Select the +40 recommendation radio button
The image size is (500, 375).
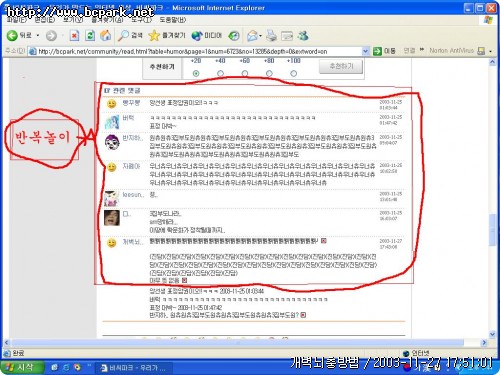pyautogui.click(x=220, y=73)
